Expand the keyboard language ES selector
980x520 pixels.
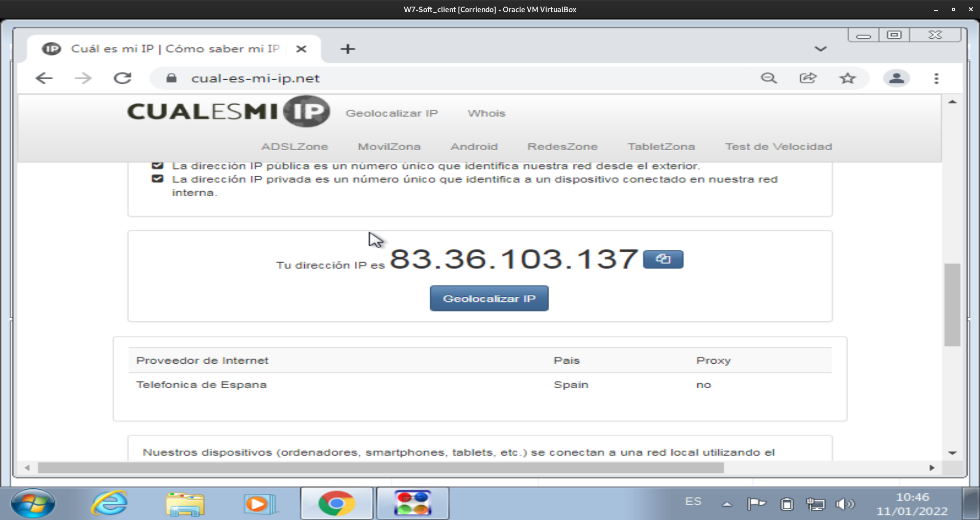point(693,502)
